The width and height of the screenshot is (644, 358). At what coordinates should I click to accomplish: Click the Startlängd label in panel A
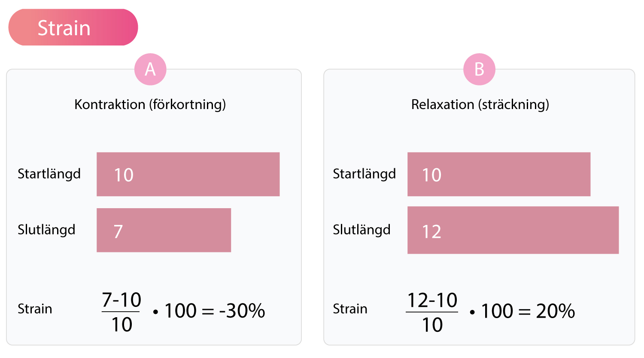[49, 174]
